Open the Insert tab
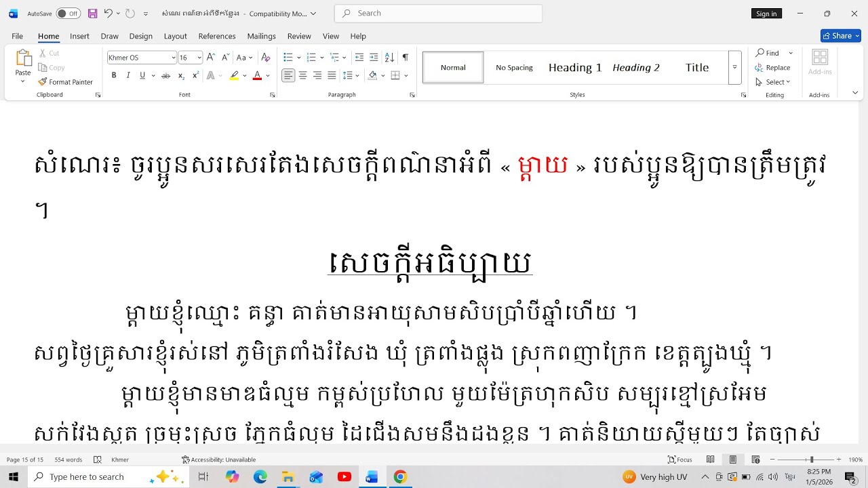This screenshot has width=868, height=488. pyautogui.click(x=79, y=36)
